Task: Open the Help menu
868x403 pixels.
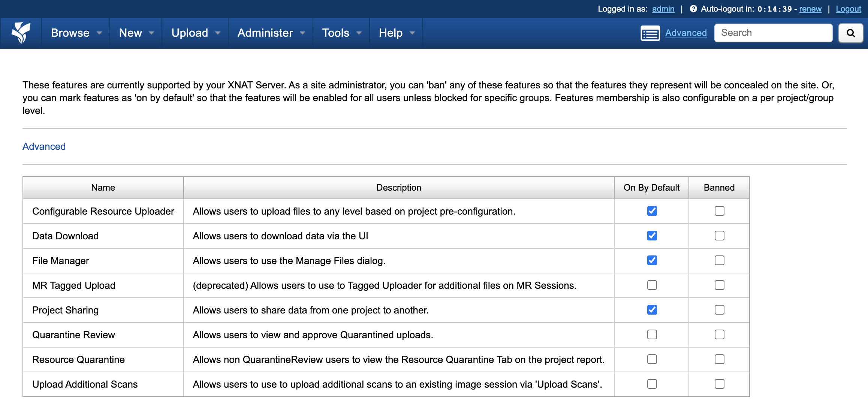Action: tap(397, 33)
